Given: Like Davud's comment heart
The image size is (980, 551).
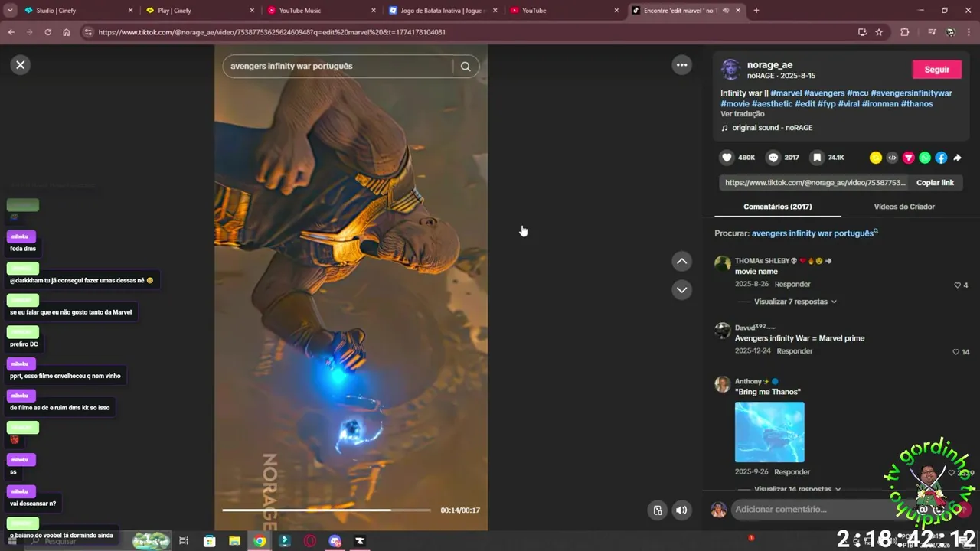Looking at the screenshot, I should click(x=955, y=352).
